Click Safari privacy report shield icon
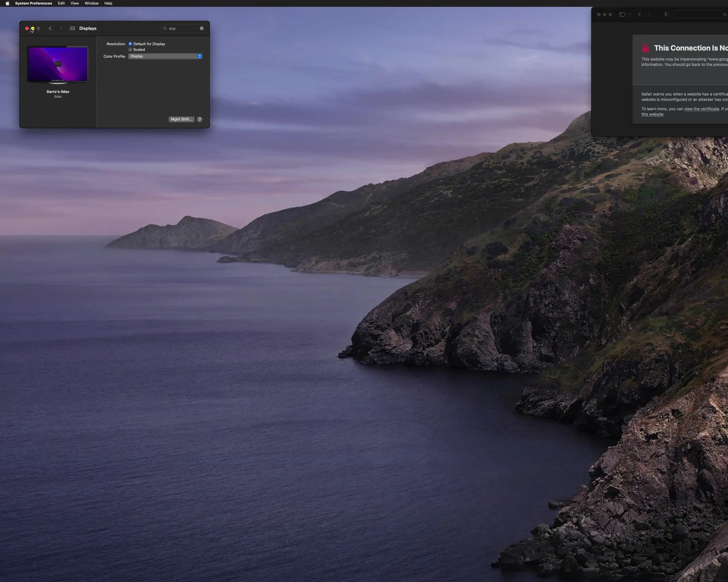This screenshot has width=728, height=582. click(666, 14)
